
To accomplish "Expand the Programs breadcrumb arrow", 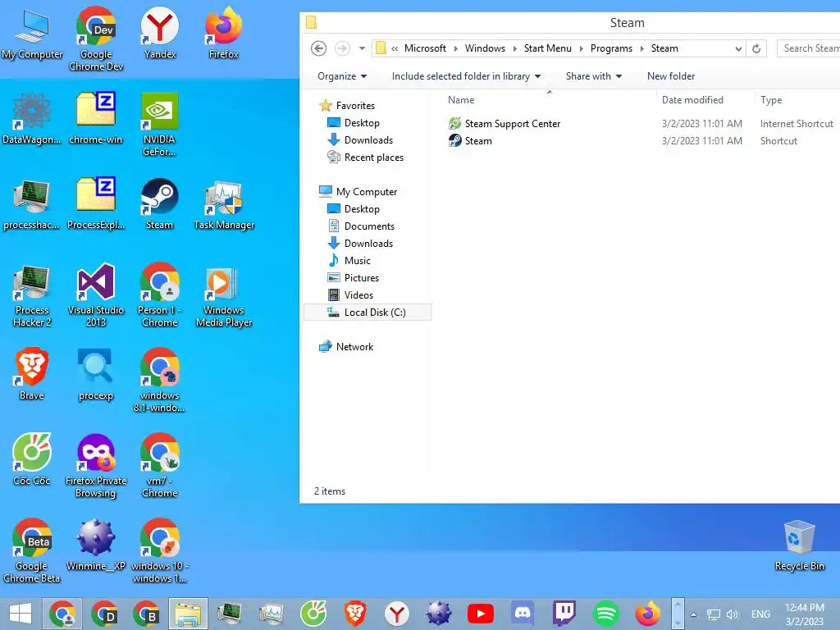I will [x=641, y=48].
